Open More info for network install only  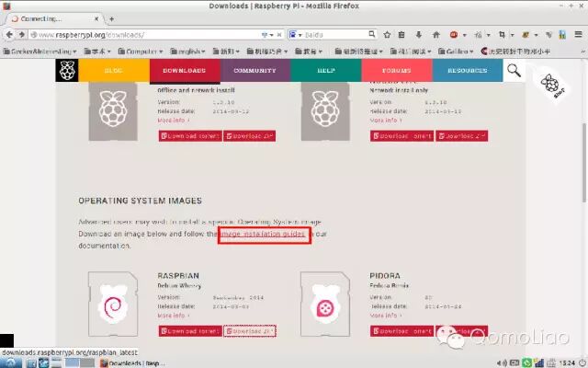pos(386,121)
